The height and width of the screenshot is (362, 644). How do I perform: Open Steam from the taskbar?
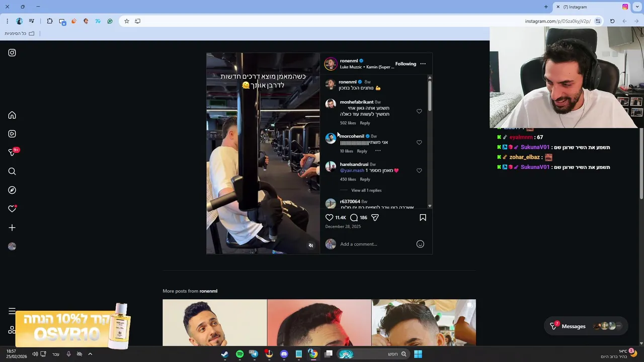[x=224, y=354]
